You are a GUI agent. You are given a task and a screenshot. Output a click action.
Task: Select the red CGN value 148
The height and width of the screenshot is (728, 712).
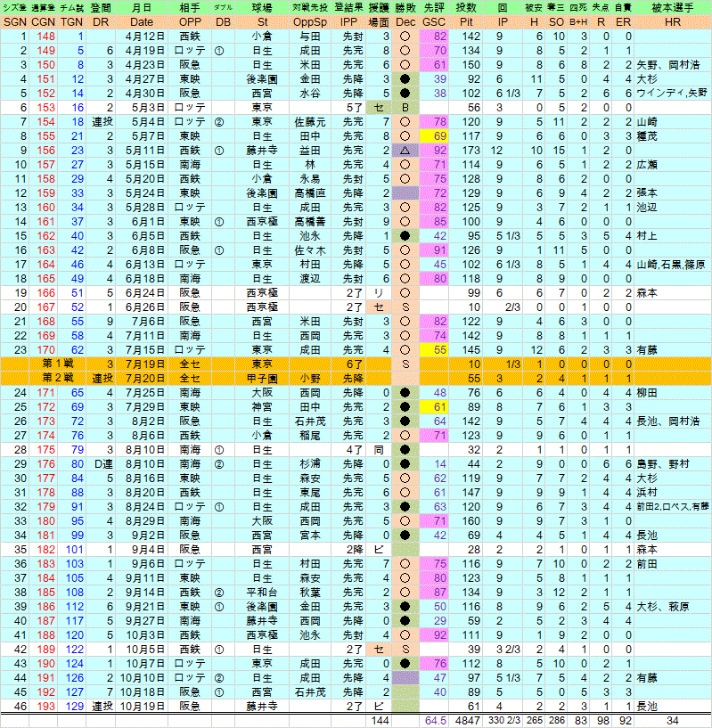(x=46, y=37)
